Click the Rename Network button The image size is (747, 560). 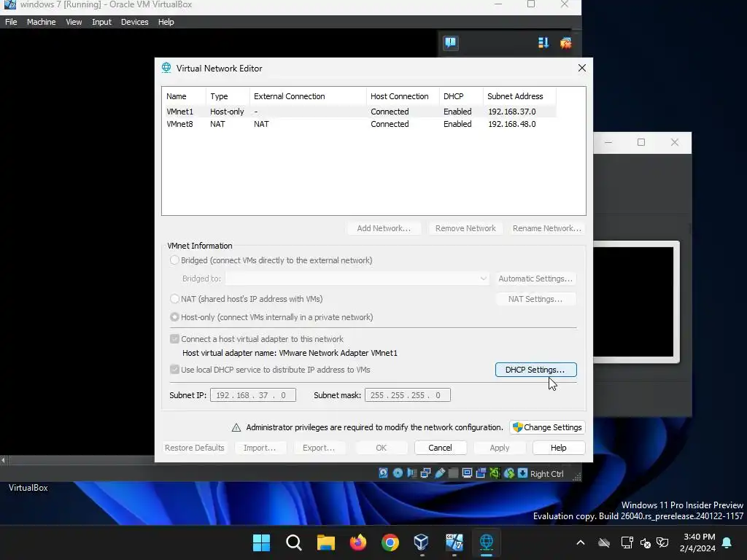(547, 228)
